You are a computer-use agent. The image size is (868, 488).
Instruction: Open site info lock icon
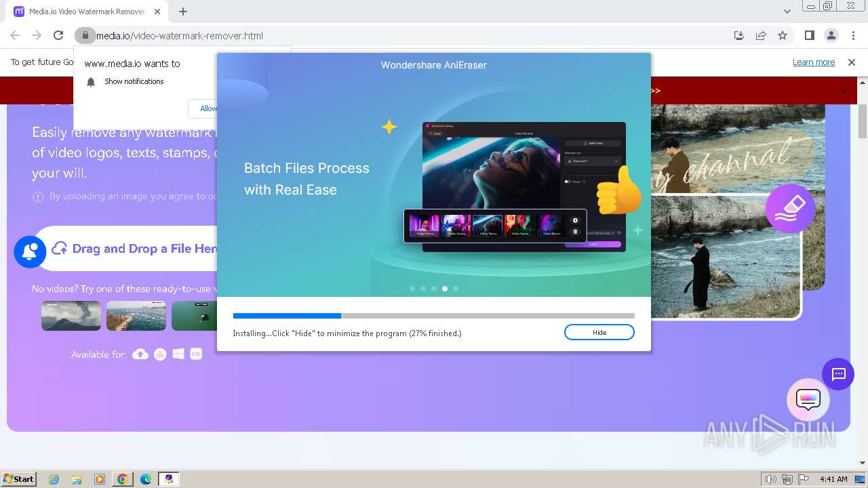[x=84, y=35]
